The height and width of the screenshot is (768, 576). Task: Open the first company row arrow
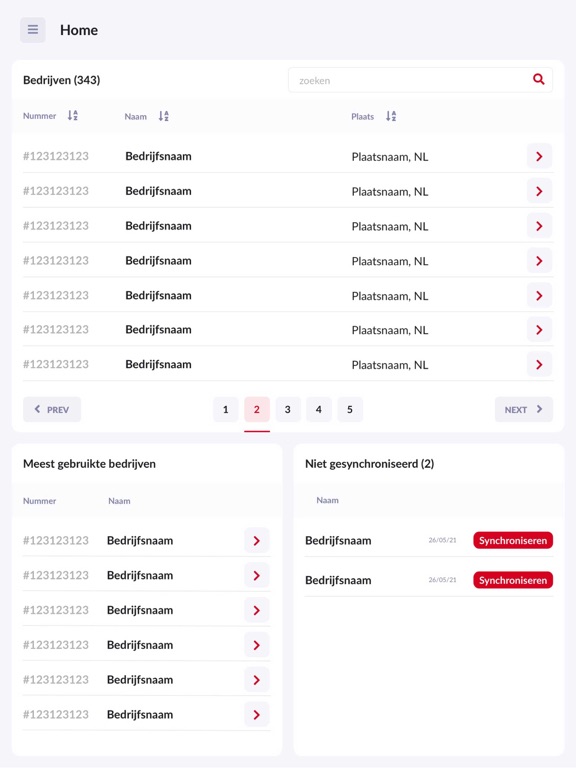click(539, 156)
